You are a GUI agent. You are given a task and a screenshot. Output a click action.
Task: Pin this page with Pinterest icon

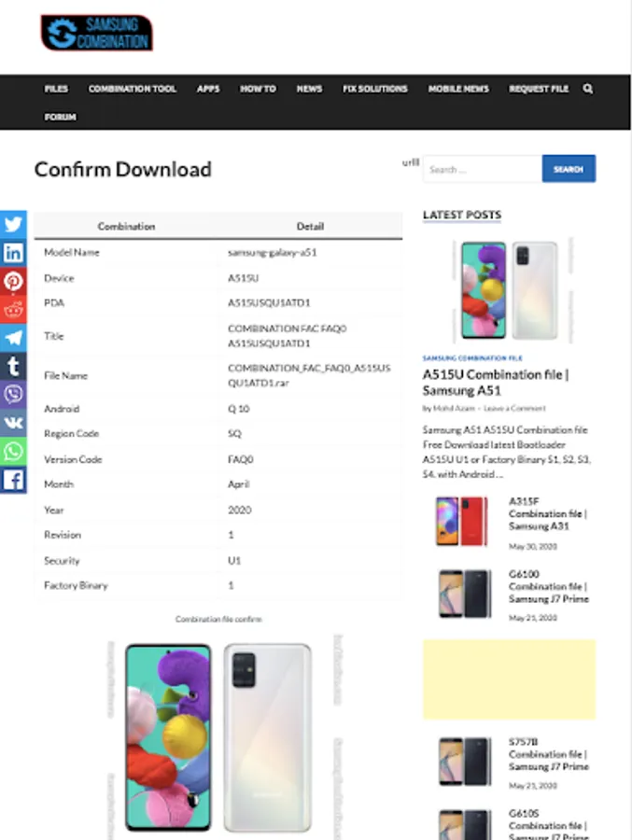click(x=13, y=281)
